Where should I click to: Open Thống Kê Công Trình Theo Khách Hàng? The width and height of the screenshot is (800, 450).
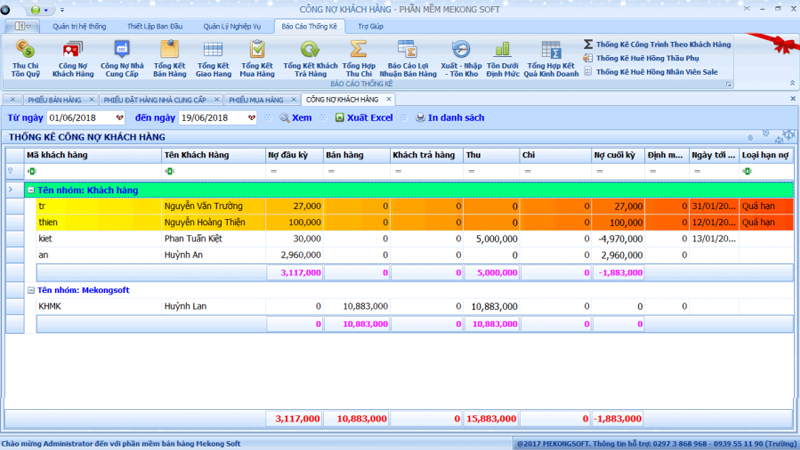pos(657,44)
